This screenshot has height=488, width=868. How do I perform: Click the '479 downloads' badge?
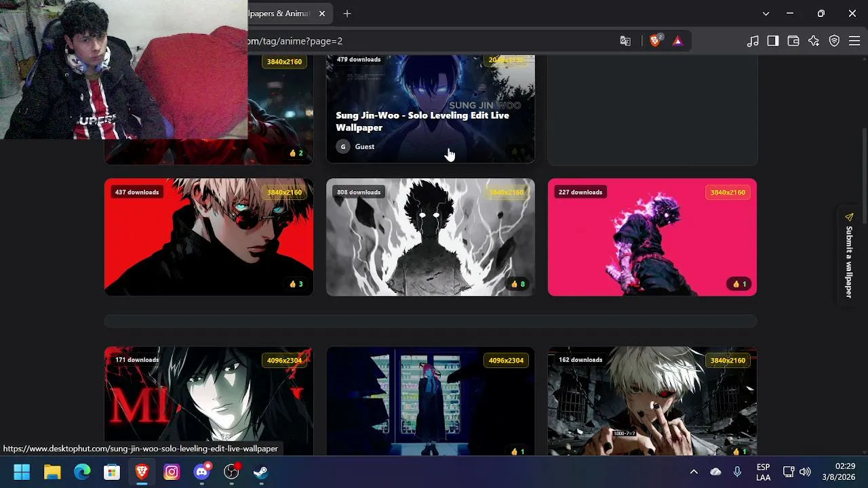click(359, 60)
